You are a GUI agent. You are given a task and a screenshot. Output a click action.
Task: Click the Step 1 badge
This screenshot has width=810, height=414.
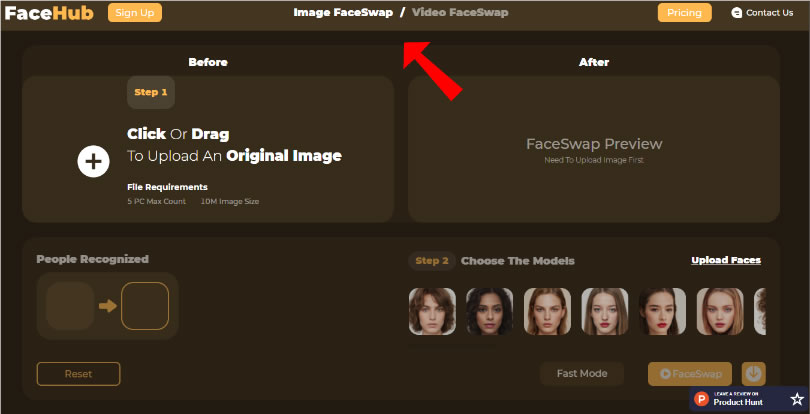coord(151,93)
